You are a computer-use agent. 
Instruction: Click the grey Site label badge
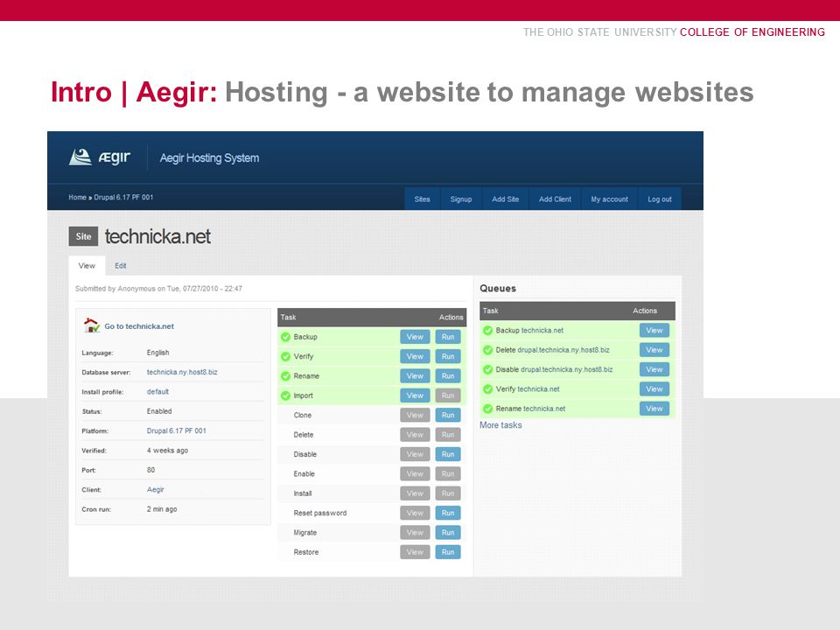click(x=83, y=236)
